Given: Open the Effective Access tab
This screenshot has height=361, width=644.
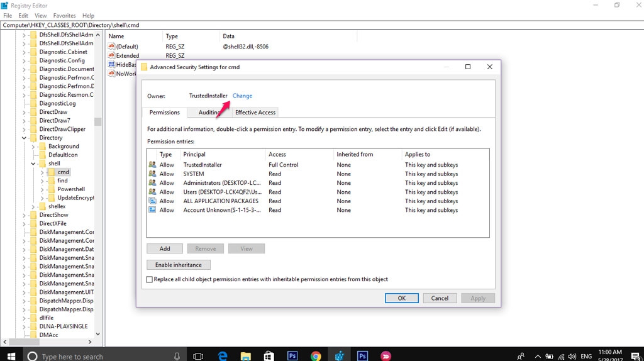Looking at the screenshot, I should pyautogui.click(x=255, y=112).
